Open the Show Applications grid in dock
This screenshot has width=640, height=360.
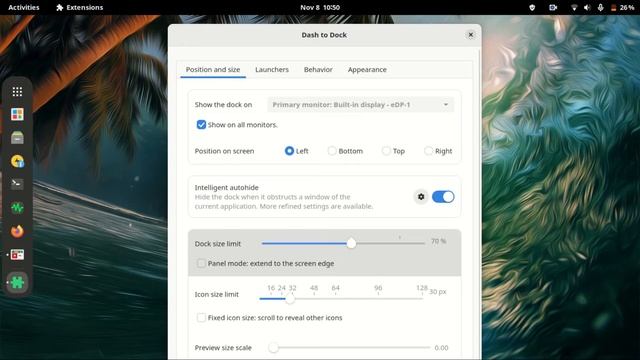coord(17,91)
